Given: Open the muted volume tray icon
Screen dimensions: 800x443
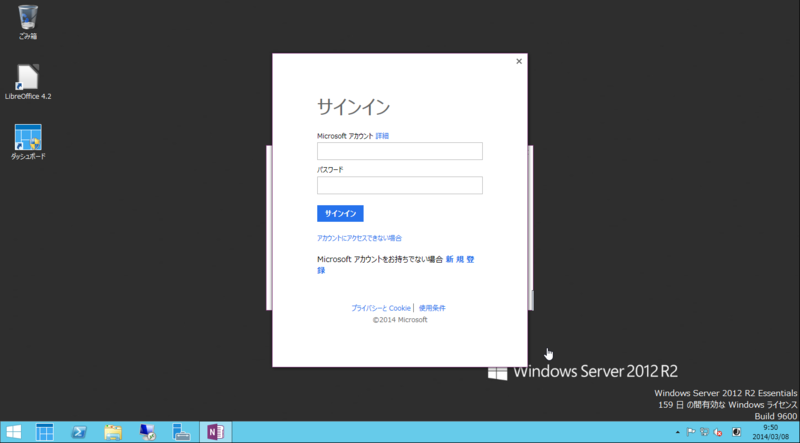Looking at the screenshot, I should pyautogui.click(x=718, y=432).
